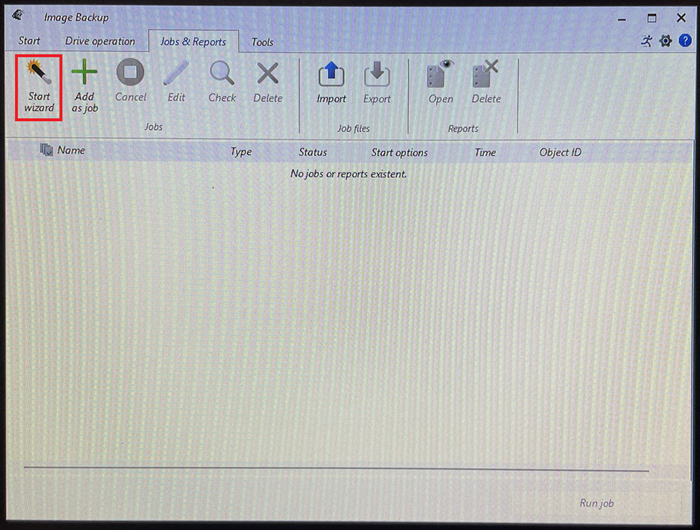Image resolution: width=700 pixels, height=530 pixels.
Task: Go to the Tools tab
Action: 262,42
